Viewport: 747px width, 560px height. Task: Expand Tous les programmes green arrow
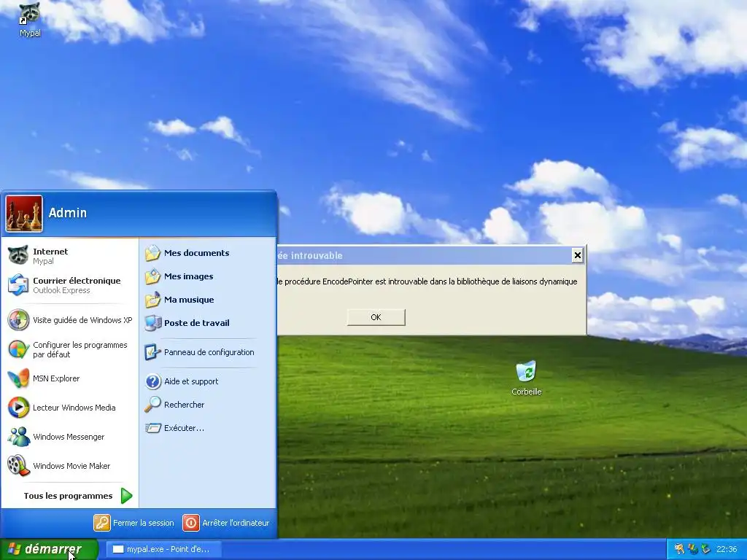pyautogui.click(x=126, y=496)
